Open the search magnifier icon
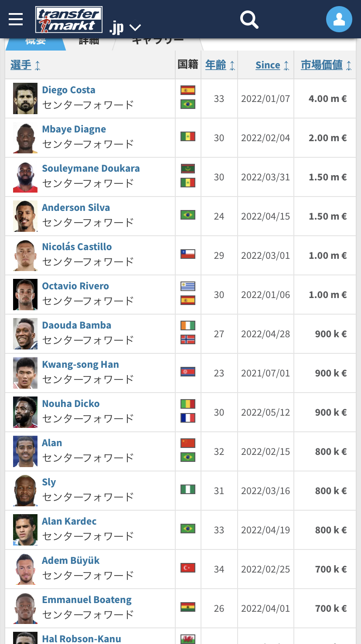 [249, 20]
